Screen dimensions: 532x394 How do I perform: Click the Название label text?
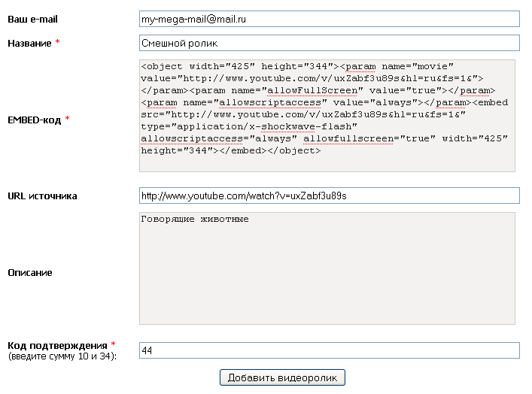point(29,44)
